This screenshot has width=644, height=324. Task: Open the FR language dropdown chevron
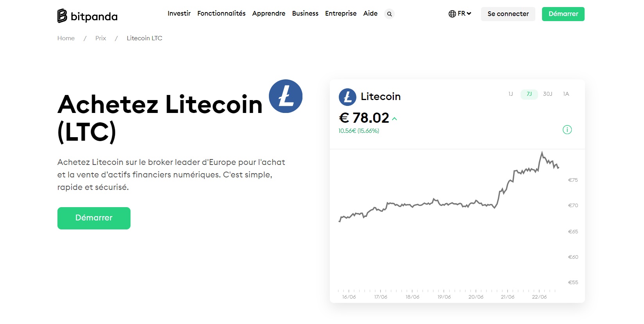pos(469,14)
